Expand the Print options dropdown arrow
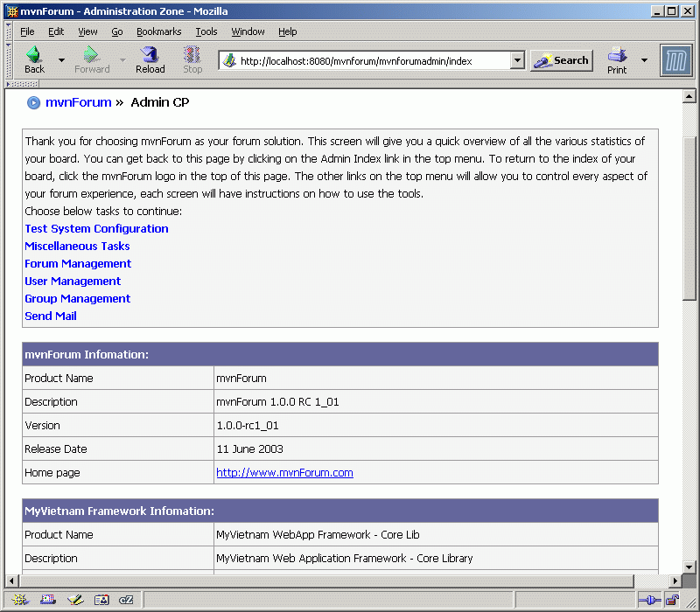The height and width of the screenshot is (612, 700). 645,60
